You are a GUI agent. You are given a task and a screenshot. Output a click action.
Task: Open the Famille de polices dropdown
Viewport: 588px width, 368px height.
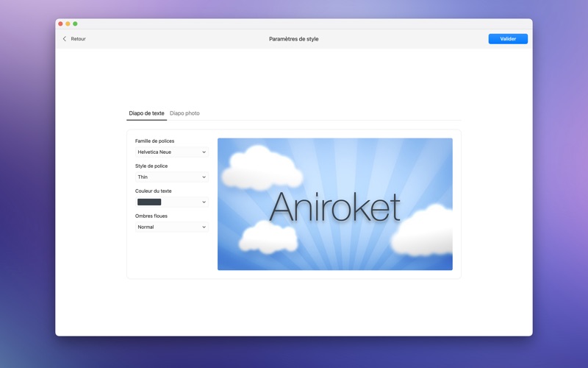click(x=172, y=152)
